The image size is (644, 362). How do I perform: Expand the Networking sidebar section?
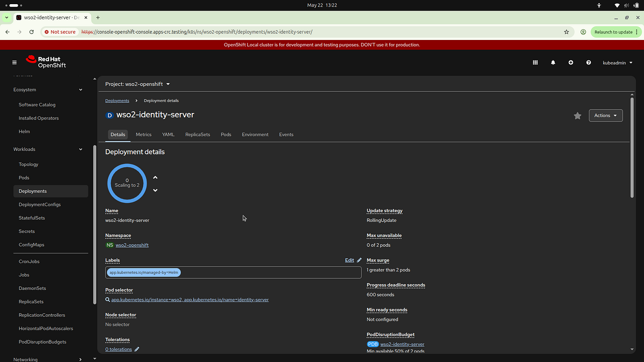48,359
